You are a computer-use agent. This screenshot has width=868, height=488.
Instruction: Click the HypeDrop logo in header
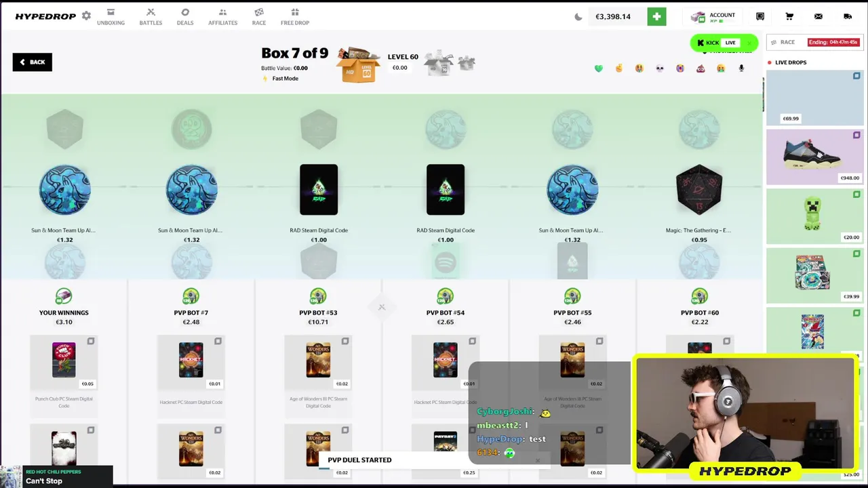(45, 16)
